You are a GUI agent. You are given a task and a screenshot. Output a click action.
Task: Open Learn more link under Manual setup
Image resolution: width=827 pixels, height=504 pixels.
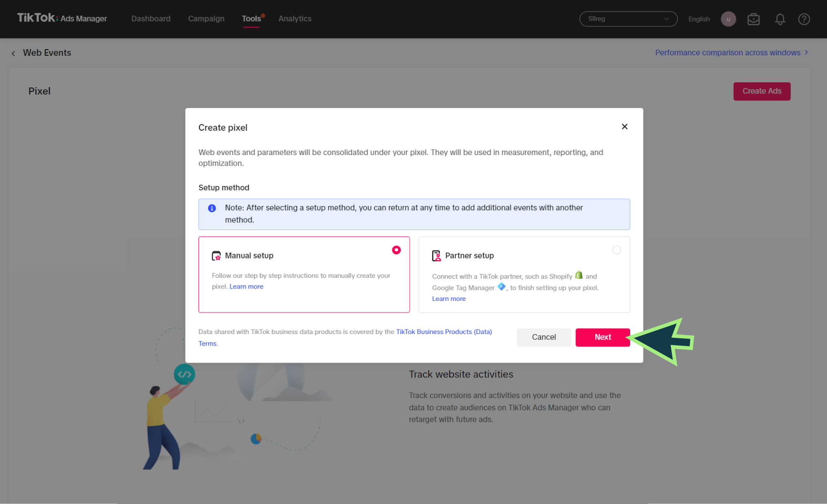pos(246,287)
